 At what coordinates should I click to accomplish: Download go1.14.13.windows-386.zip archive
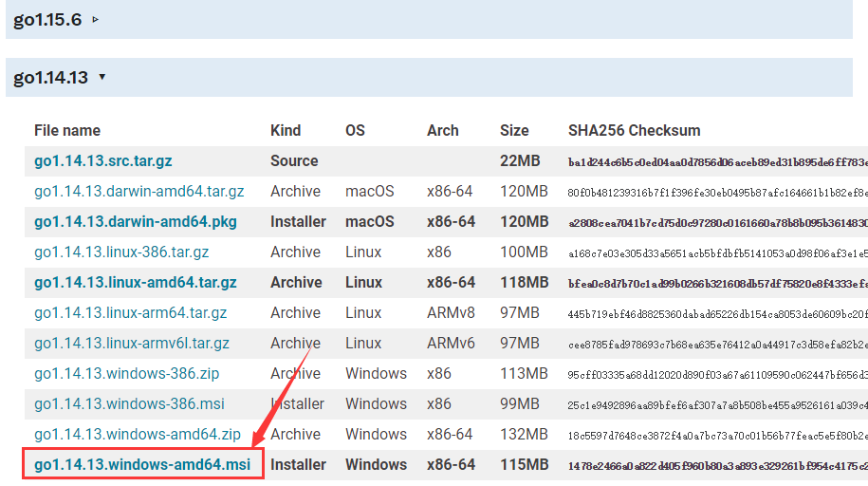click(128, 373)
